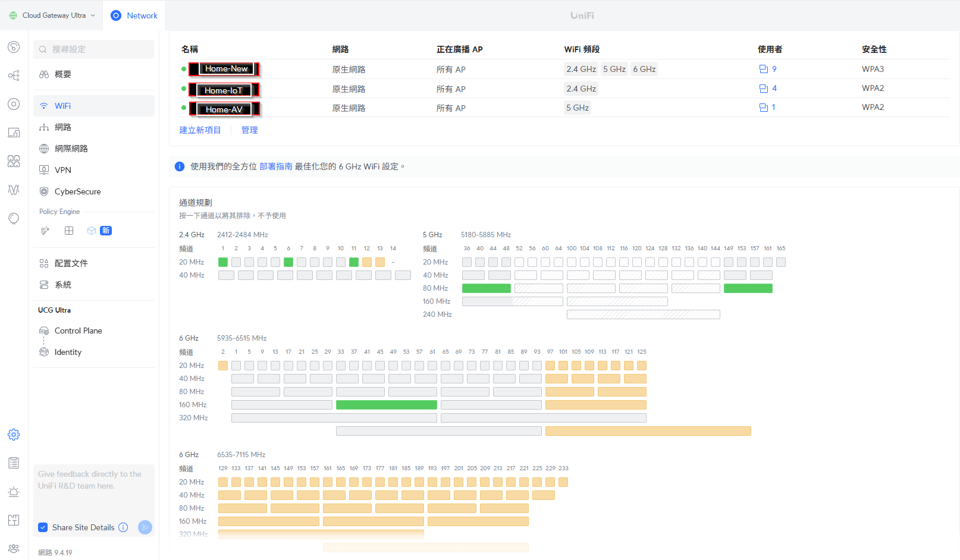
Task: Click the Share Site Details info icon
Action: point(123,527)
